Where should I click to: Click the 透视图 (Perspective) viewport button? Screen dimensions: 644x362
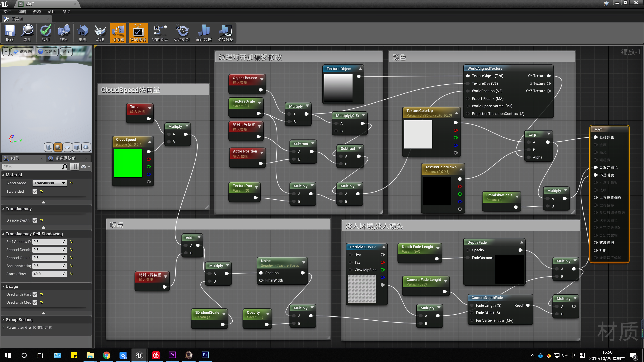pyautogui.click(x=23, y=52)
